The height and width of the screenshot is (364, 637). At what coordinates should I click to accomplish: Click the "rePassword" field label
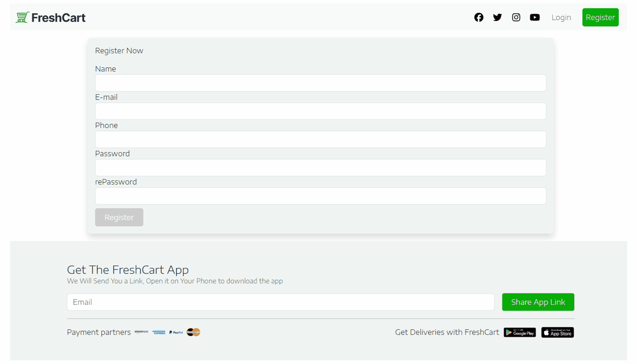tap(116, 182)
